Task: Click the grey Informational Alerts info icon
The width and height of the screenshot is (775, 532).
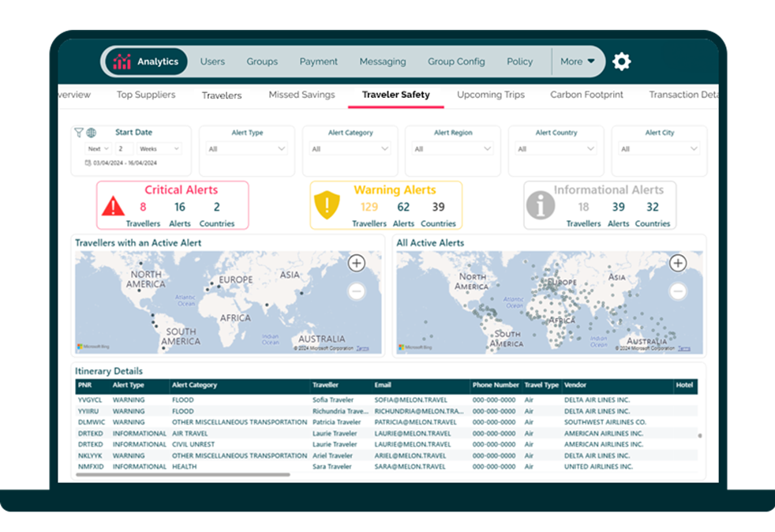Action: point(541,206)
